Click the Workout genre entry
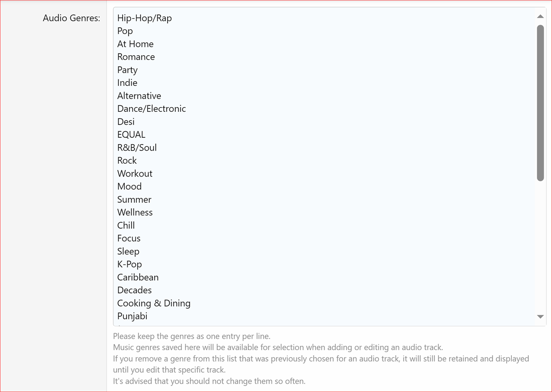 135,173
